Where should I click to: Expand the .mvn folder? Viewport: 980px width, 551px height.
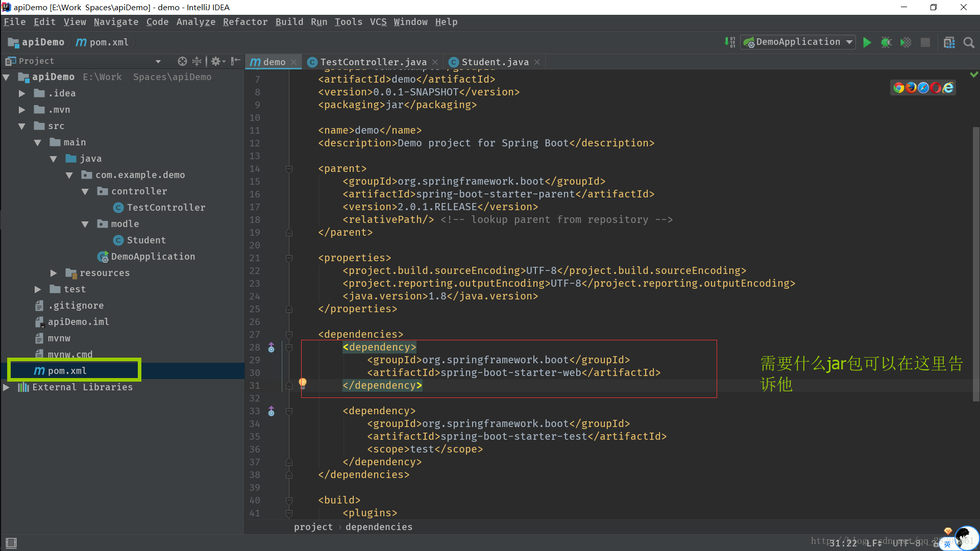pos(21,110)
